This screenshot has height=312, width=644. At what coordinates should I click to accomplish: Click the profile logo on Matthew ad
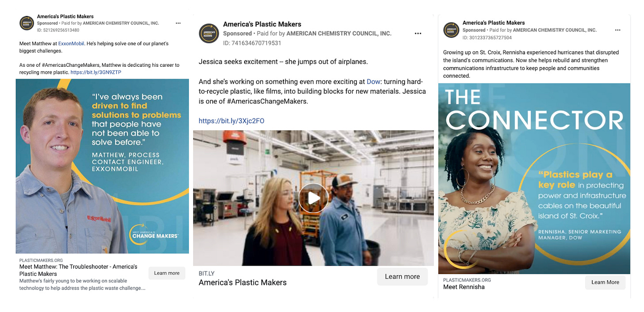pyautogui.click(x=27, y=23)
